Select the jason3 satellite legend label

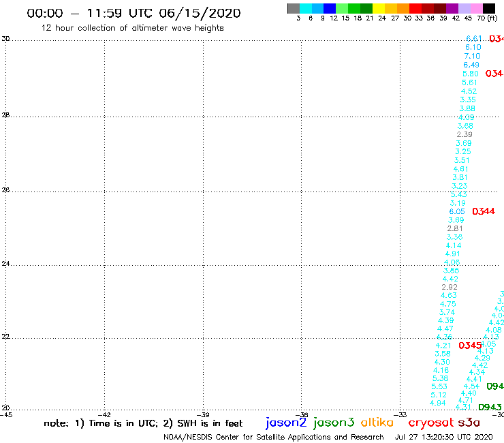334,423
